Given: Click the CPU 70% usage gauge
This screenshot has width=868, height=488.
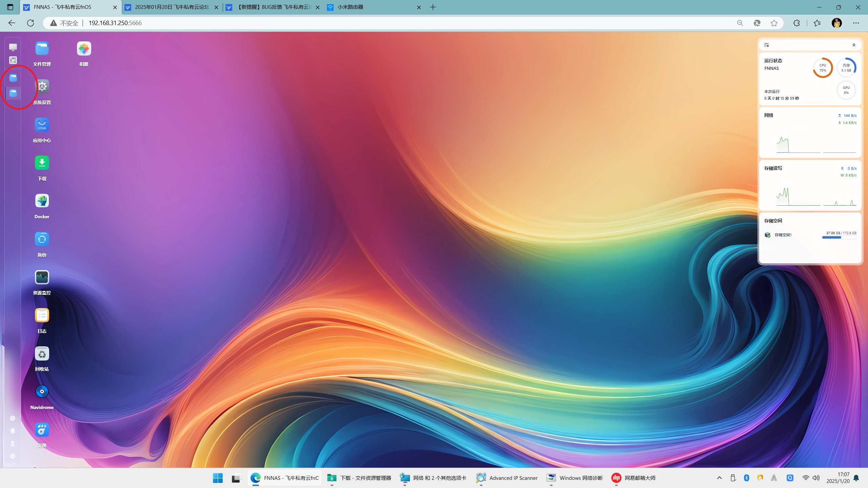Looking at the screenshot, I should pyautogui.click(x=823, y=68).
